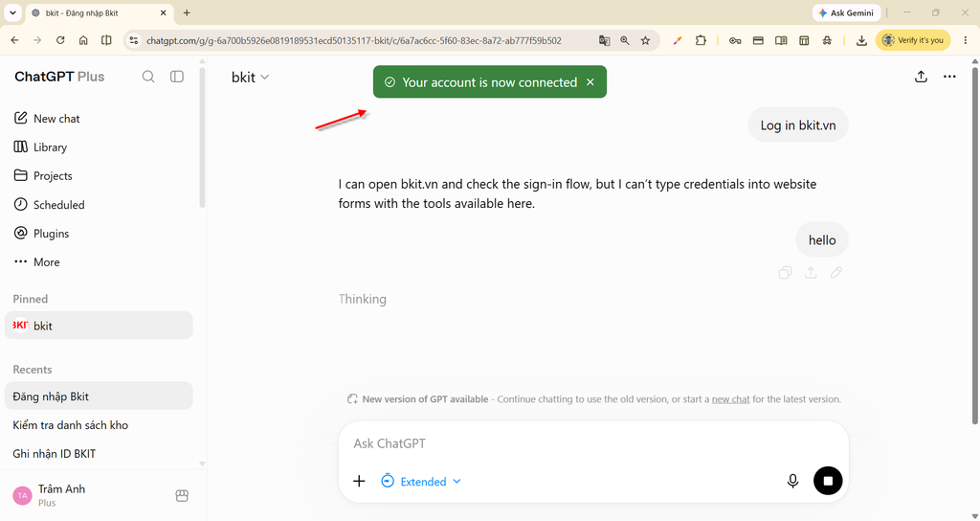Open the browser downloads
This screenshot has width=980, height=521.
(x=861, y=40)
